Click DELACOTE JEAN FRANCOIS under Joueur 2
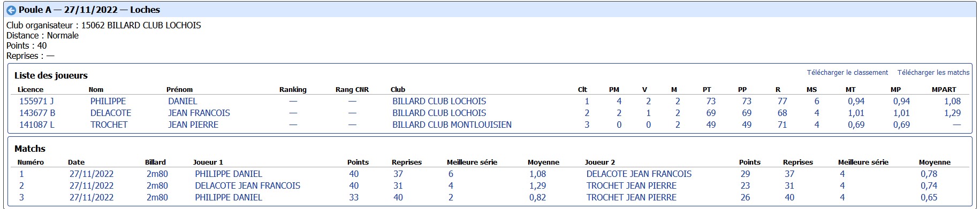Screen dimensions: 980x209 [x=639, y=174]
